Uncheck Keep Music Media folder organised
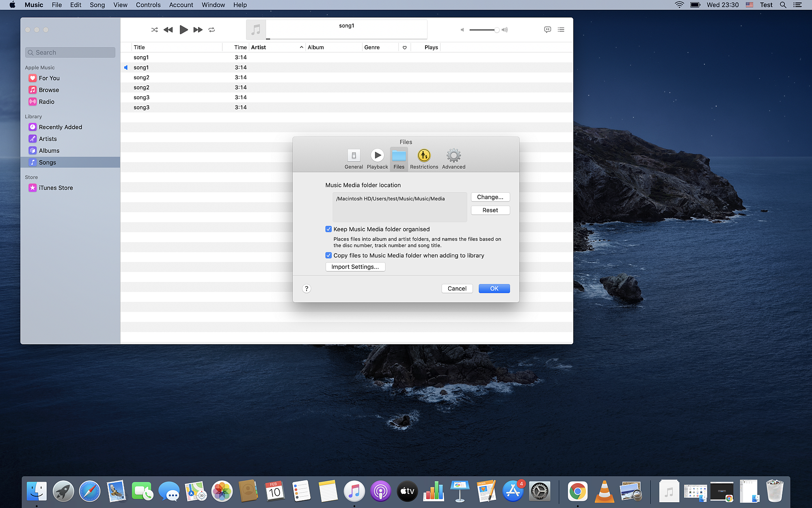The height and width of the screenshot is (508, 812). (328, 229)
